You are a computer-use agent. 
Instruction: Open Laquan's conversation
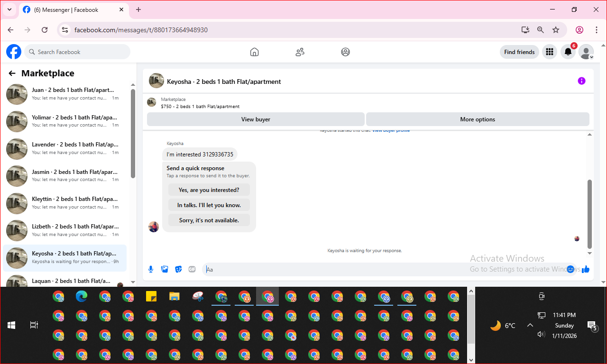point(64,281)
